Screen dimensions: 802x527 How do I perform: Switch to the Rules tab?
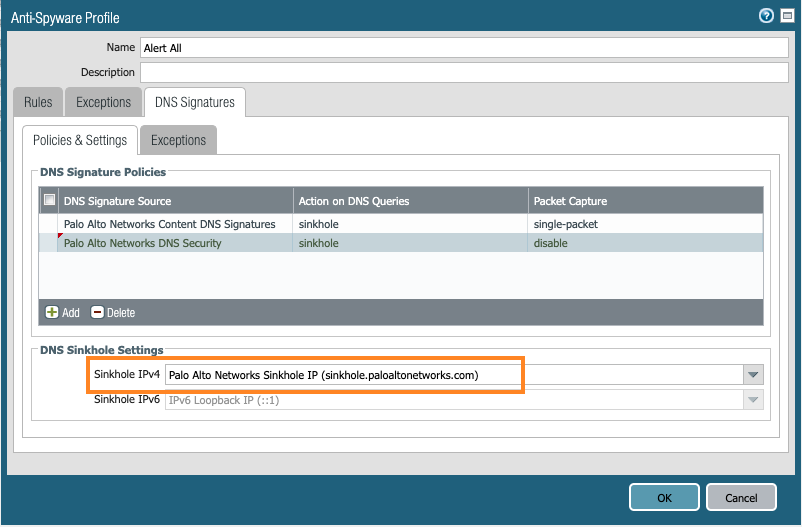click(x=38, y=102)
